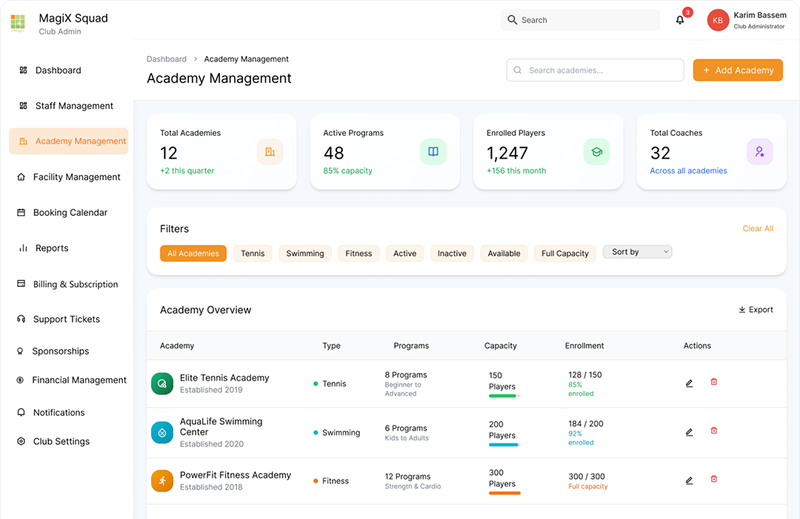Open the Booking Calendar page
The image size is (800, 519).
tap(62, 212)
